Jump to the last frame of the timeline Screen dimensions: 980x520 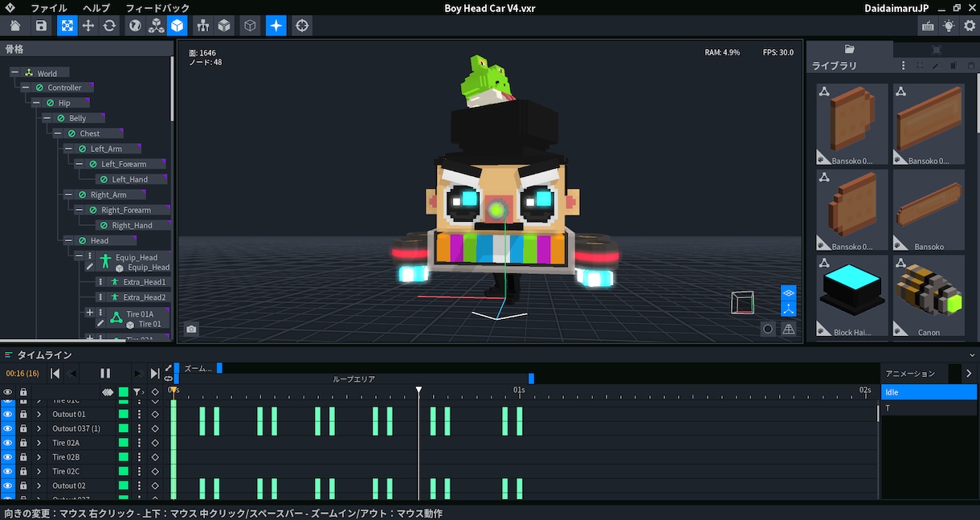pyautogui.click(x=155, y=373)
